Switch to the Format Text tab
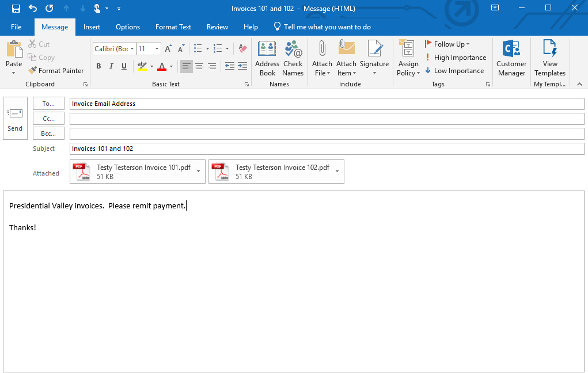This screenshot has width=588, height=373. point(173,26)
